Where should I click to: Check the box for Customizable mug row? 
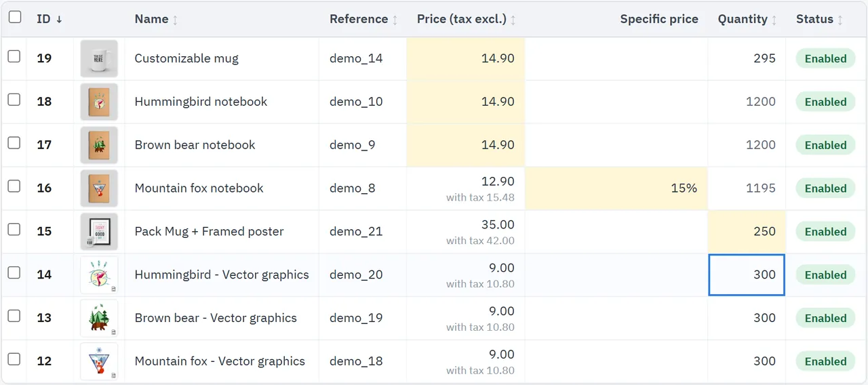tap(14, 56)
